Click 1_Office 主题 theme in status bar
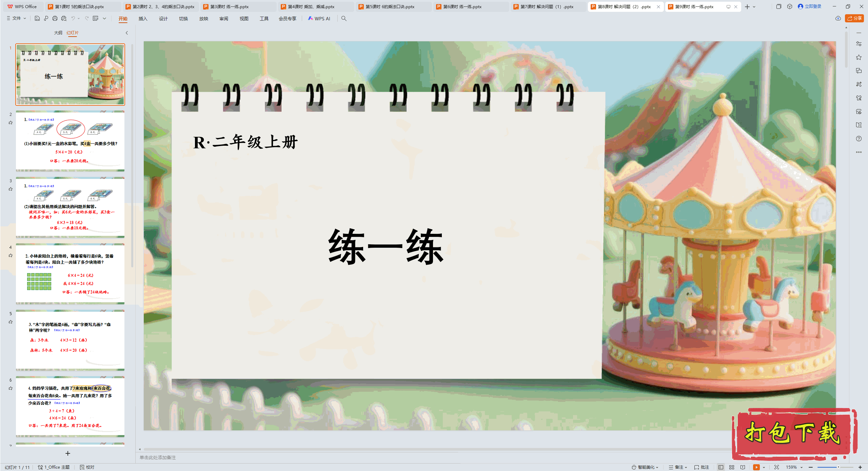The image size is (868, 471). pyautogui.click(x=54, y=467)
